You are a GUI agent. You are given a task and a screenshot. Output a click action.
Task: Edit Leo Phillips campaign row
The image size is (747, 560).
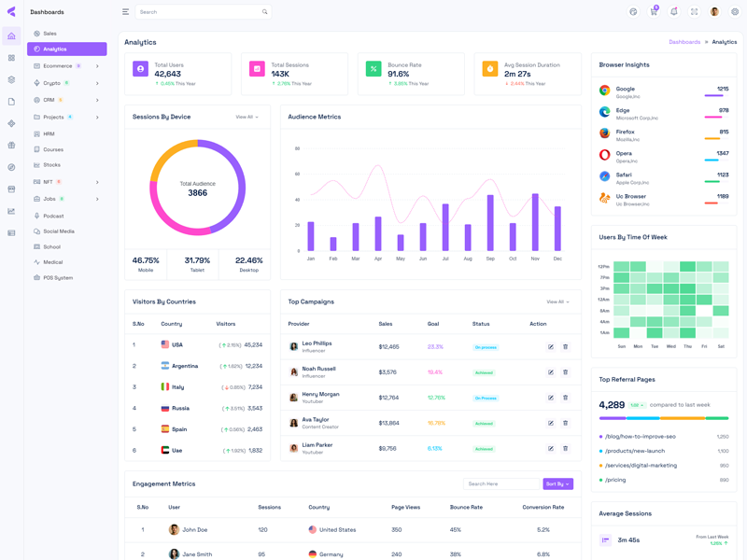click(x=551, y=347)
